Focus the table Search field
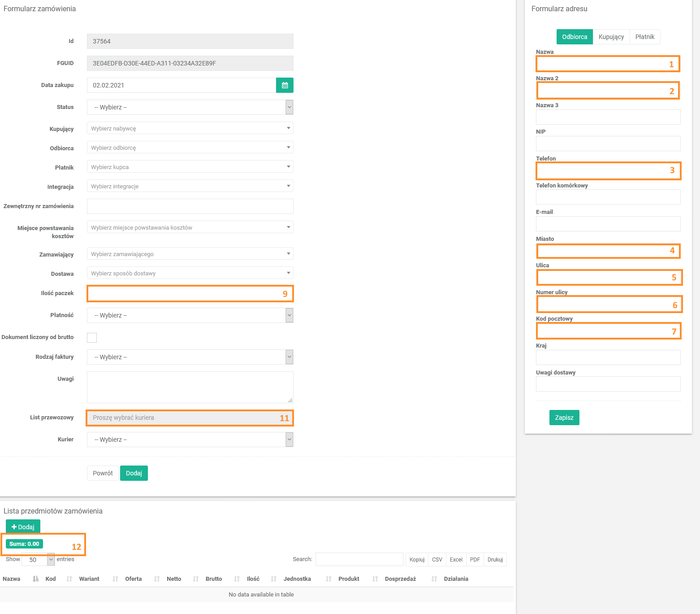The height and width of the screenshot is (614, 700). [359, 559]
